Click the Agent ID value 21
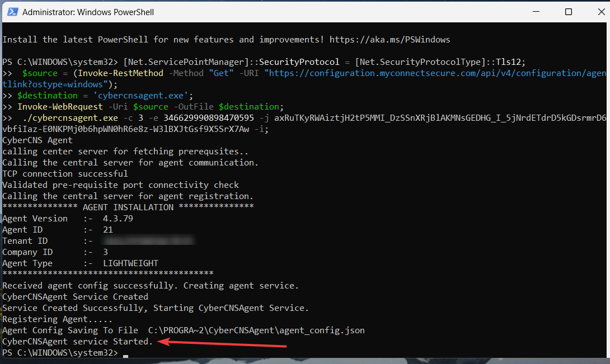Screen dimensions: 610x364 click(108, 230)
